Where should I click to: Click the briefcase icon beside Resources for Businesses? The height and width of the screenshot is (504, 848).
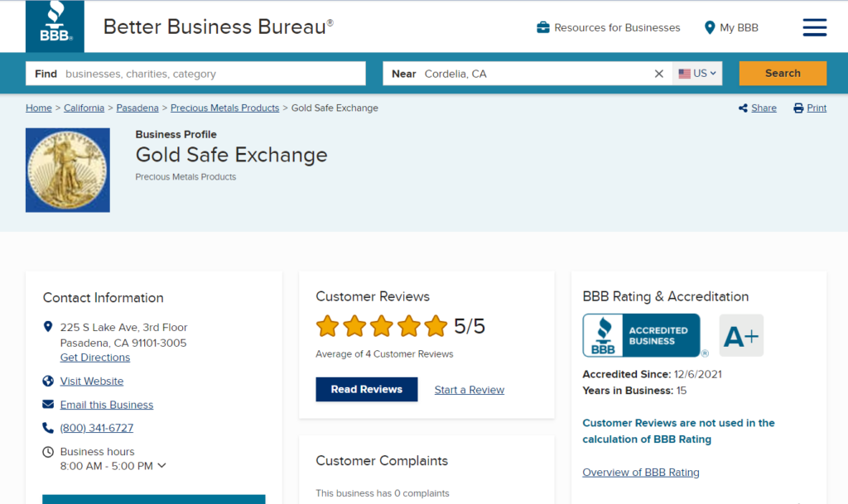(x=543, y=27)
